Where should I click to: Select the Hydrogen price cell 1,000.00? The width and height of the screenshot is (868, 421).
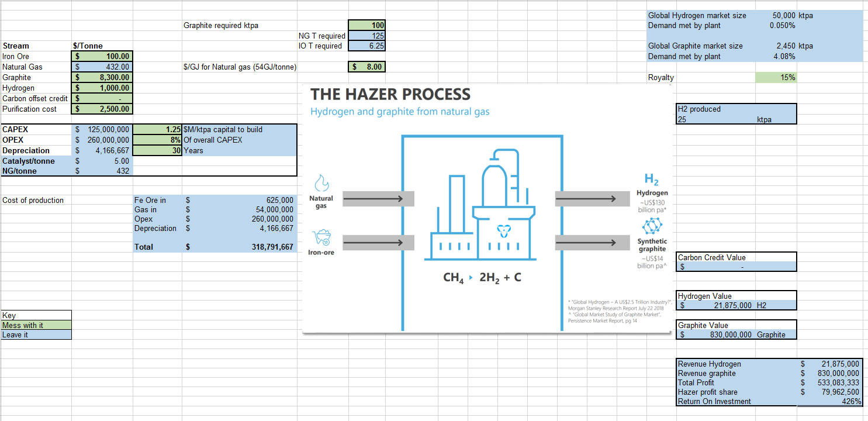coord(102,88)
